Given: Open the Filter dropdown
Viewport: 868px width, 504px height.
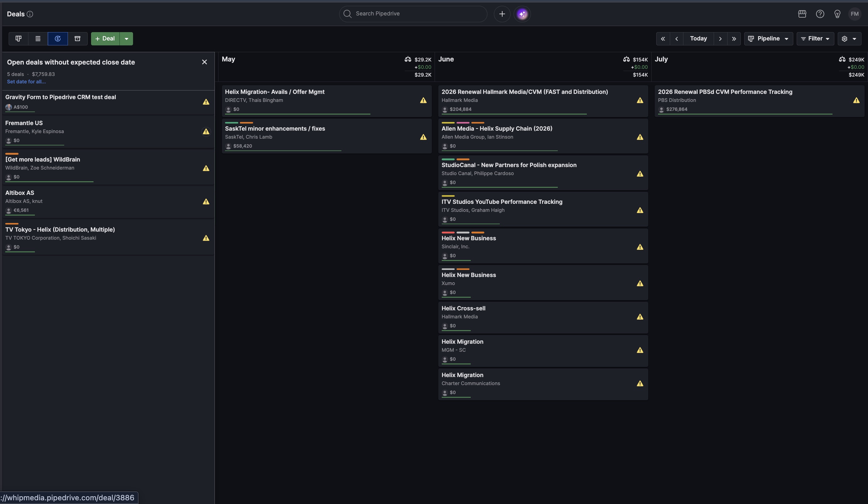Looking at the screenshot, I should [x=815, y=39].
